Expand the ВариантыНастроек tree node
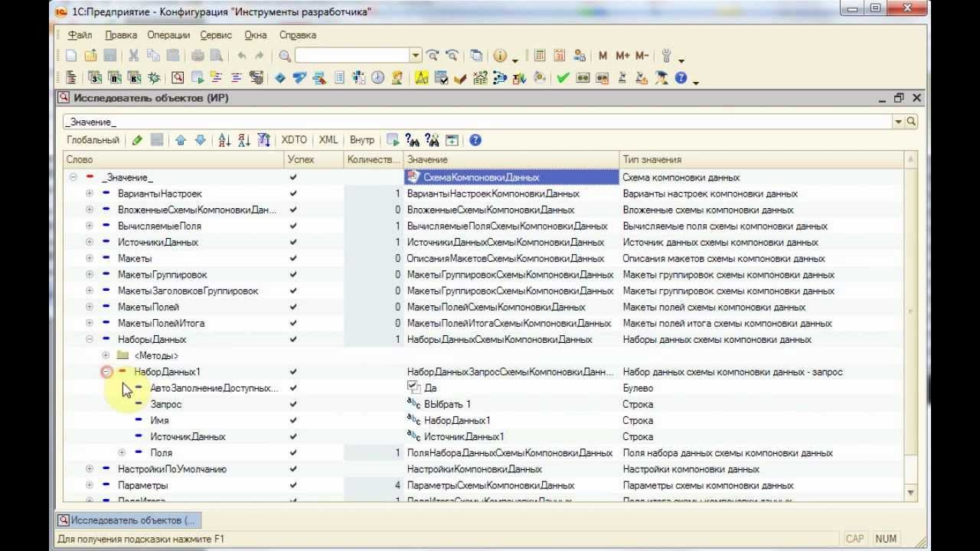 tap(90, 194)
